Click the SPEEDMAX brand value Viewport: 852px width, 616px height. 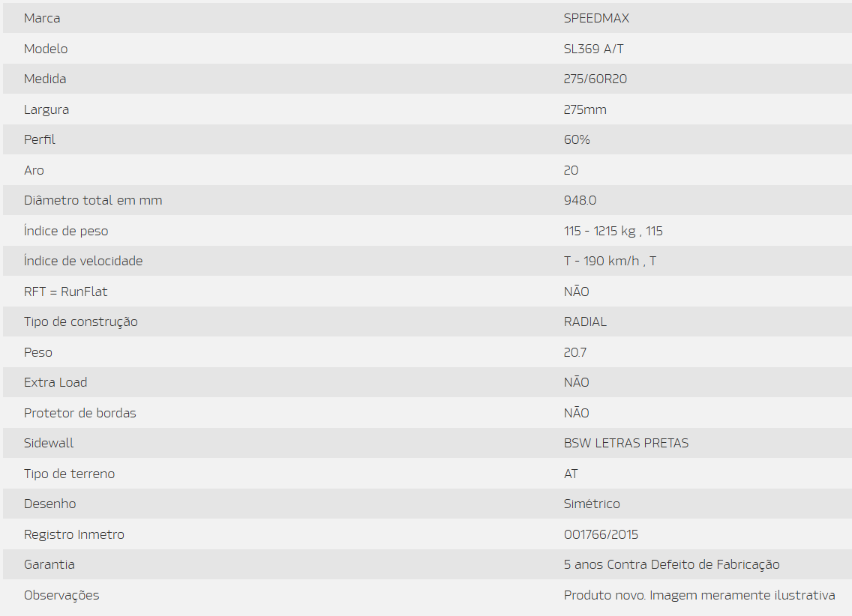pos(591,18)
